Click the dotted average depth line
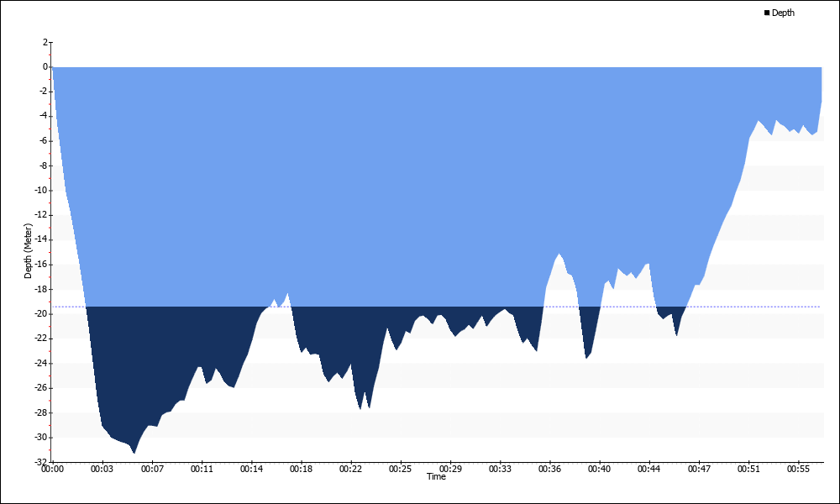 click(x=437, y=307)
